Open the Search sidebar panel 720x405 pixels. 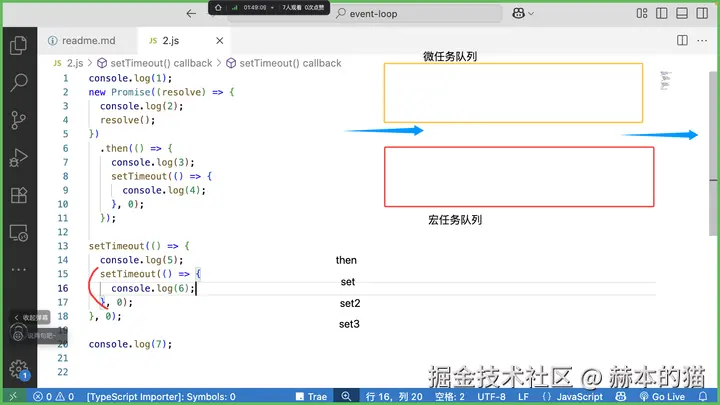tap(18, 82)
